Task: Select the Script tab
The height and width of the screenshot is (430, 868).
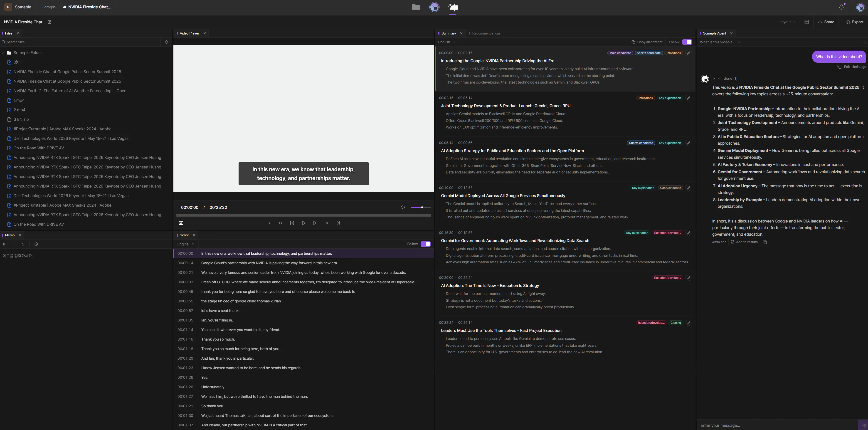Action: (184, 235)
